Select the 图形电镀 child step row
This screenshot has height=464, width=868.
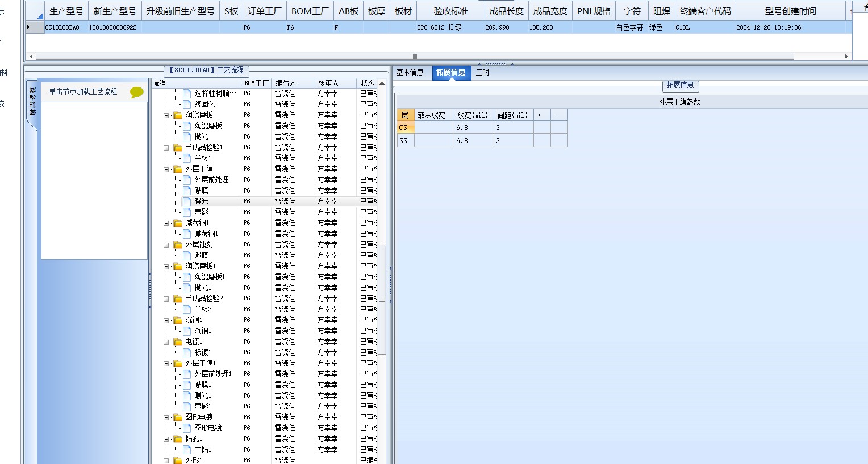(264, 428)
